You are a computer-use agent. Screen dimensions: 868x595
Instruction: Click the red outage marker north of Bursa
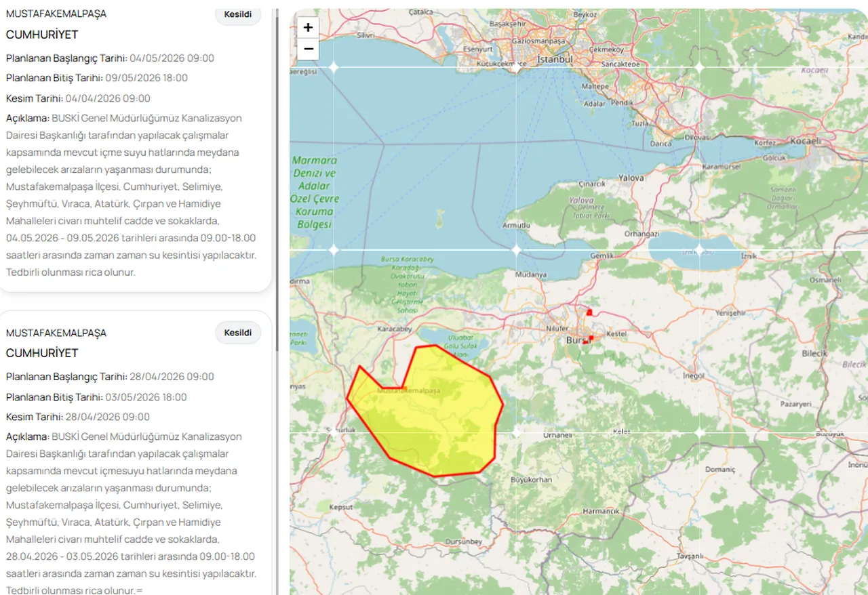pos(589,312)
